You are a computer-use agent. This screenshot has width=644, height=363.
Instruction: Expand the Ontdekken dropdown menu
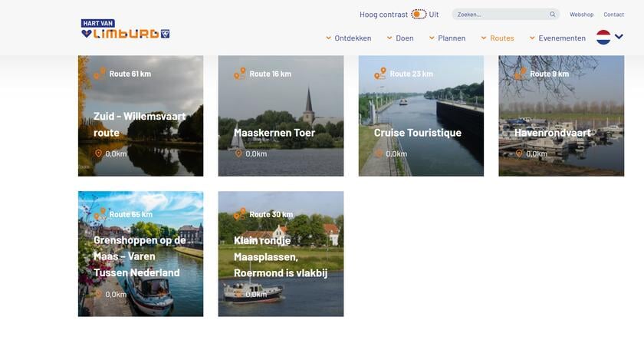[x=348, y=38]
